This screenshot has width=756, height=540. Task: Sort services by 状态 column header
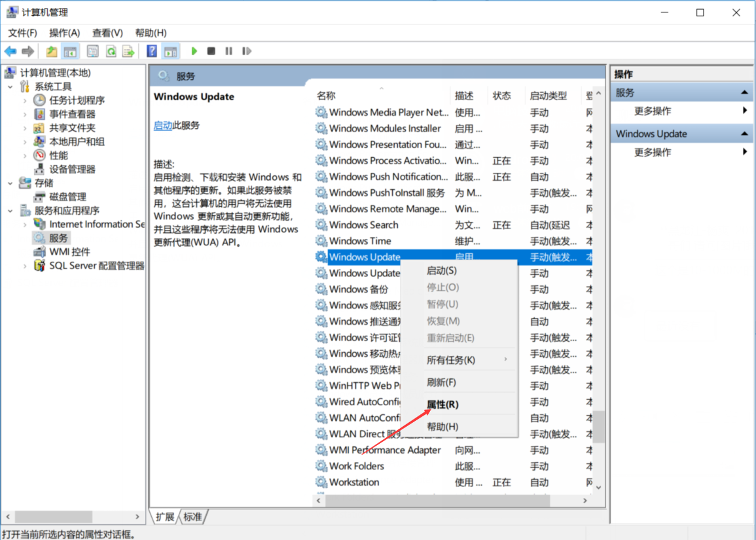tap(506, 96)
